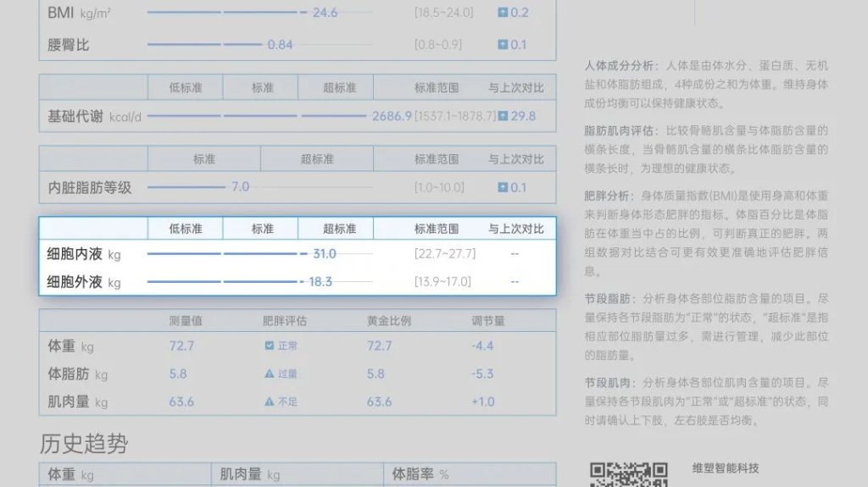This screenshot has width=868, height=487.
Task: Click the 肥胖评估 column header
Action: coord(284,321)
